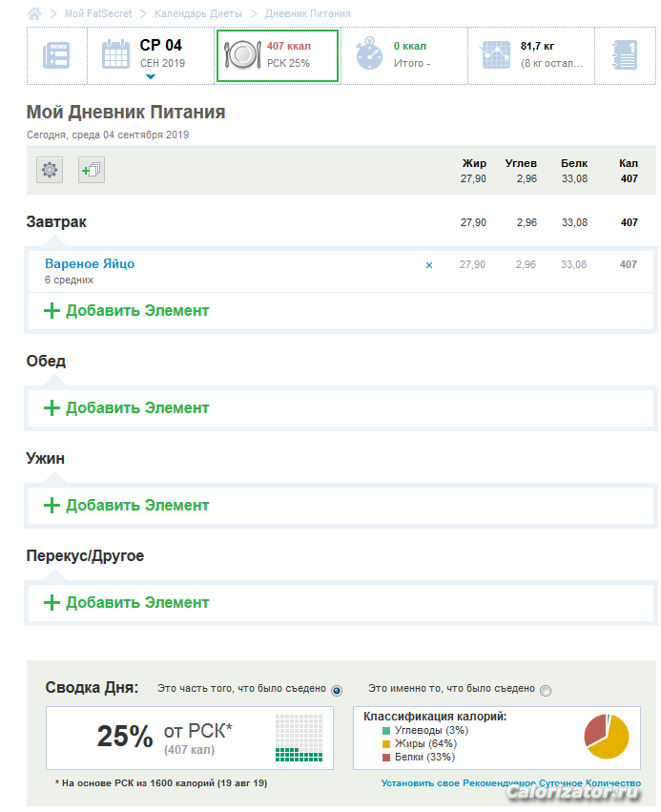
Task: Add an item to Завтрак
Action: 126,311
